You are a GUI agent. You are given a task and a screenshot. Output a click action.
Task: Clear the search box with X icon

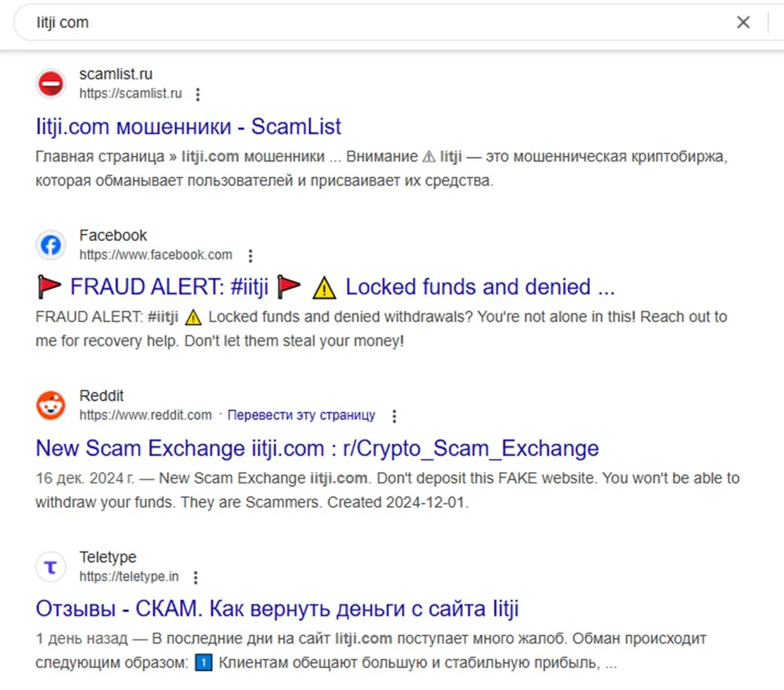coord(743,22)
